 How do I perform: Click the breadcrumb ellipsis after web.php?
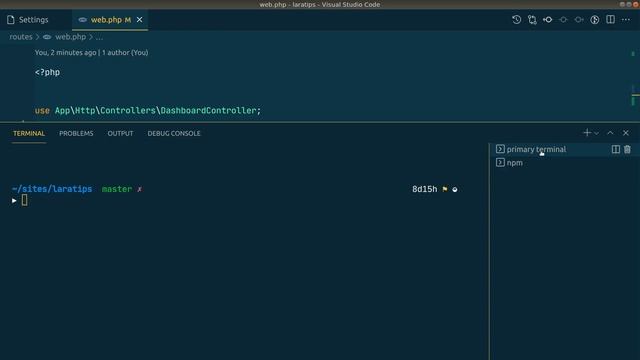99,37
